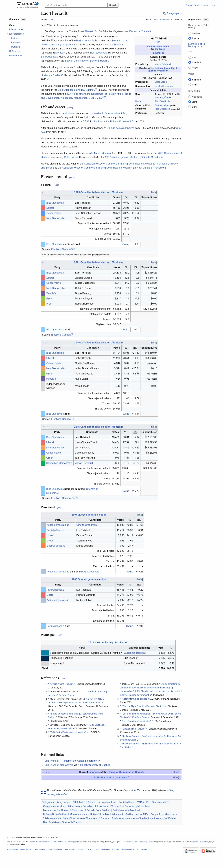Choose Automatic color mode
This screenshot has height=868, width=223.
click(190, 97)
